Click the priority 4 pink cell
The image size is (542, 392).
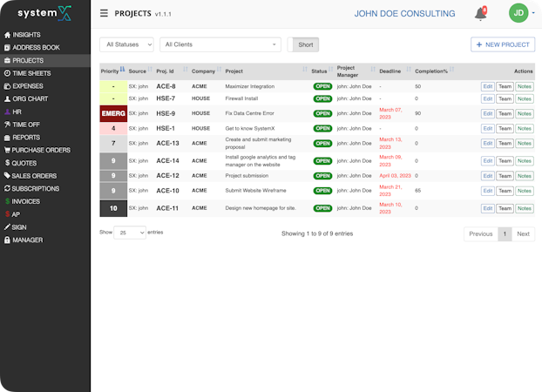(113, 128)
